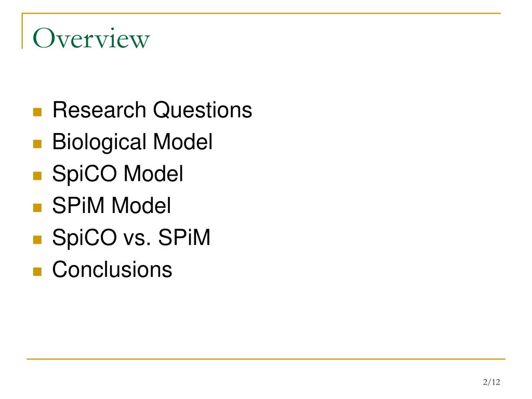Screen dimensions: 532x399
Task: Click the square bullet beside Research Questions
Action: pyautogui.click(x=37, y=112)
